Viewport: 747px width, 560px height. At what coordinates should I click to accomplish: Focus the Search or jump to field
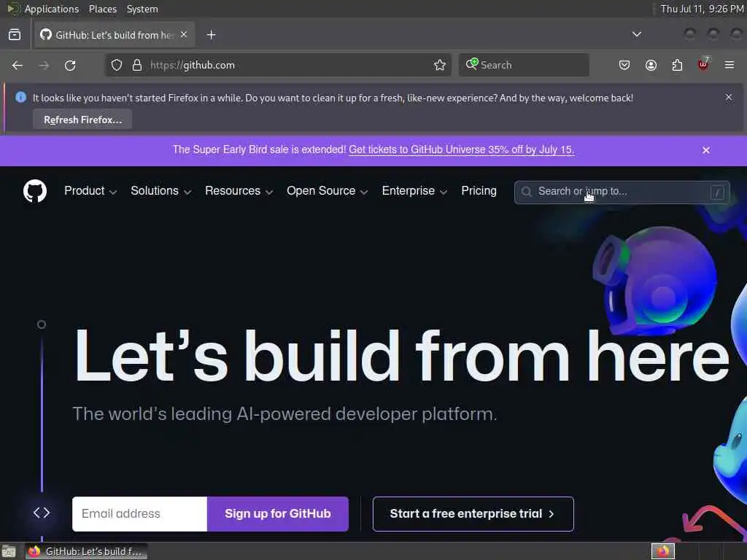tap(622, 192)
